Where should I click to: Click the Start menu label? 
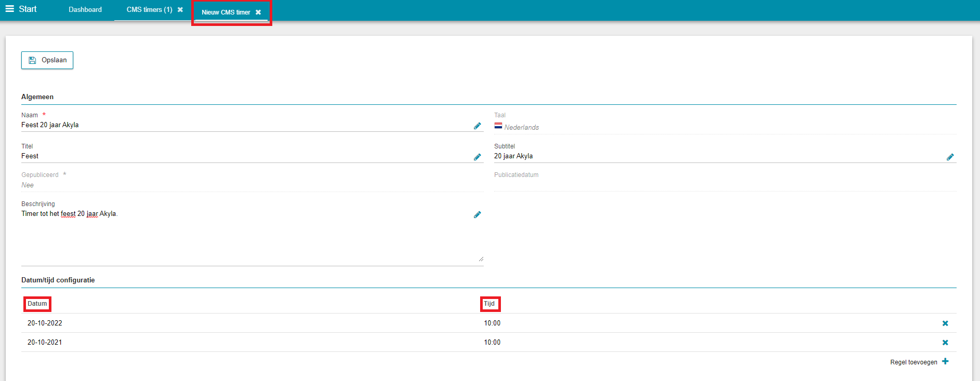(x=28, y=9)
